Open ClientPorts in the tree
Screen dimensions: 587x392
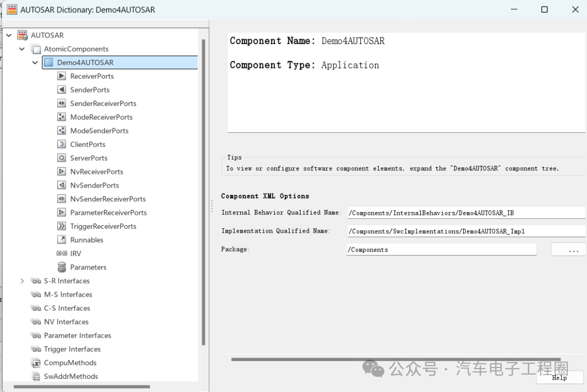pyautogui.click(x=88, y=145)
